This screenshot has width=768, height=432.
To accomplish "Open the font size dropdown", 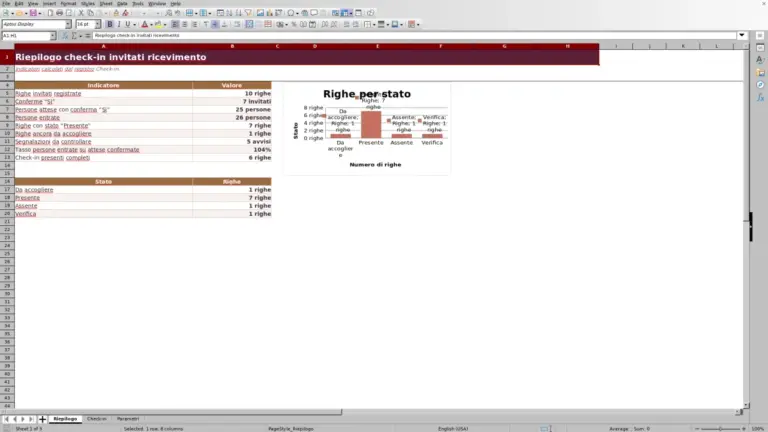I will 97,24.
